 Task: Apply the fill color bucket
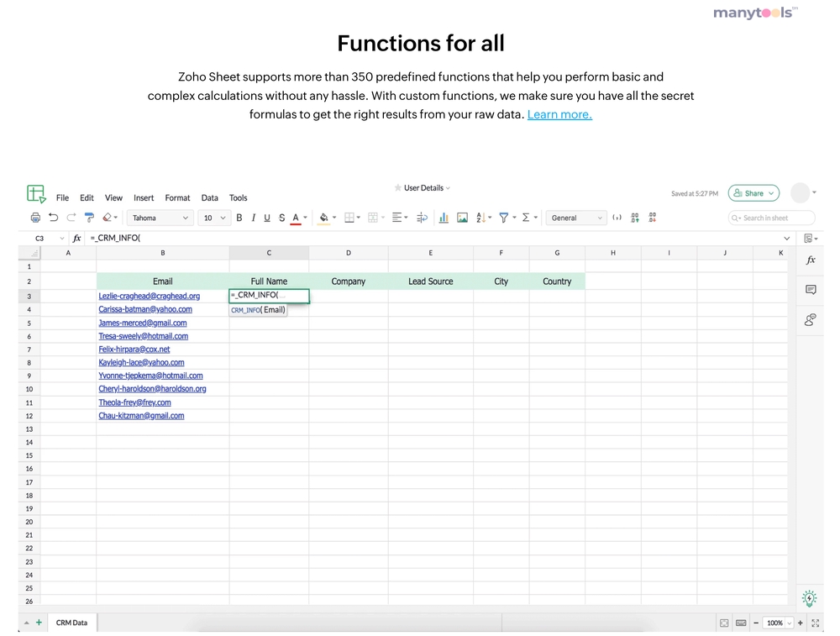pyautogui.click(x=323, y=218)
